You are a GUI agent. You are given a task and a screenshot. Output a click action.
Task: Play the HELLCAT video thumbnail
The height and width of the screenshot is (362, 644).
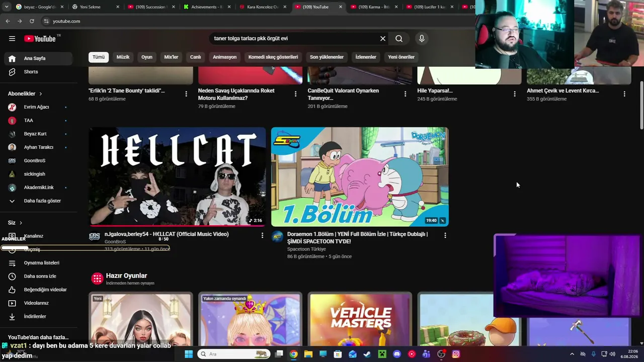(x=177, y=177)
